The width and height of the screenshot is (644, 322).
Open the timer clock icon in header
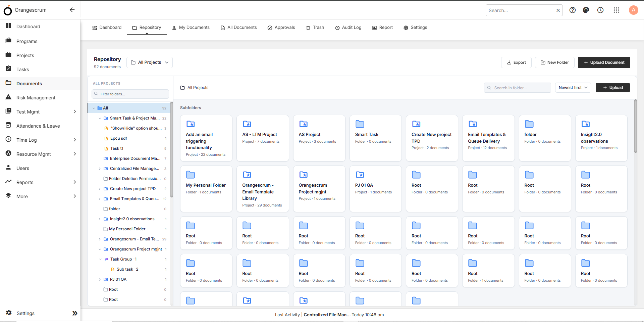[600, 10]
